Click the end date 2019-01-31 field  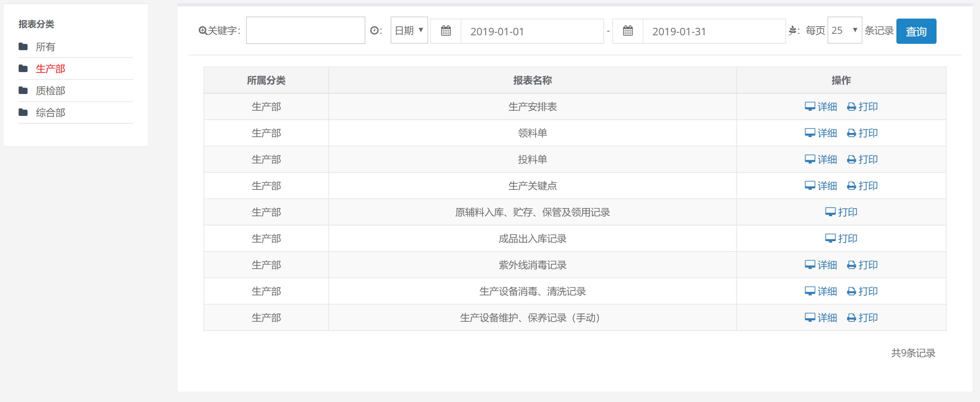713,31
